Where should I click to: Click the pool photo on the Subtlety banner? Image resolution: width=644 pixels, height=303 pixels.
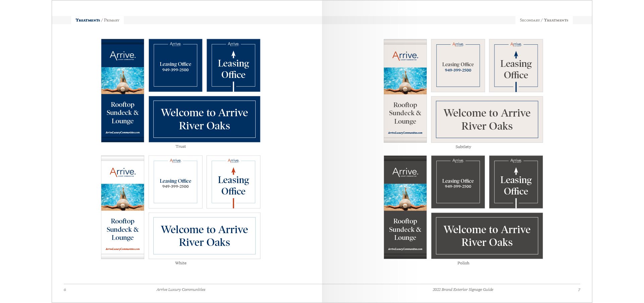405,81
